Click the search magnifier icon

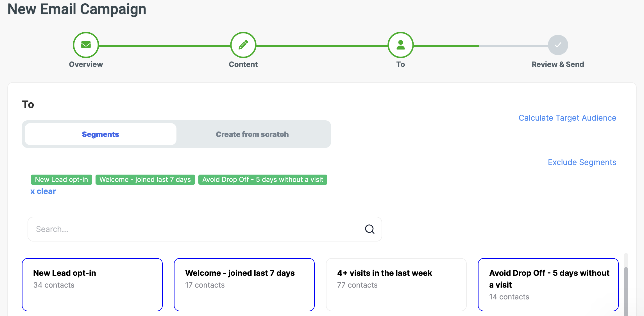[x=369, y=229]
